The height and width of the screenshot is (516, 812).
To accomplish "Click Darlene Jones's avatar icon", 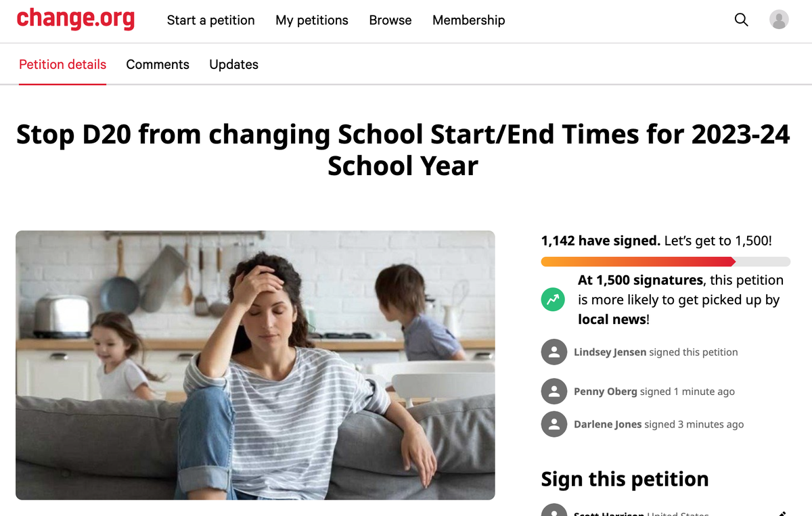I will click(554, 425).
